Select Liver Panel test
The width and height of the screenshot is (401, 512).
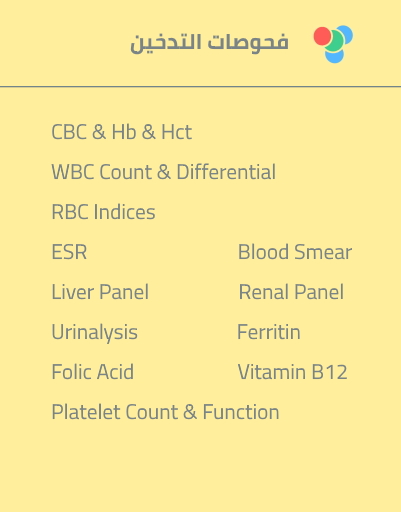(x=100, y=292)
